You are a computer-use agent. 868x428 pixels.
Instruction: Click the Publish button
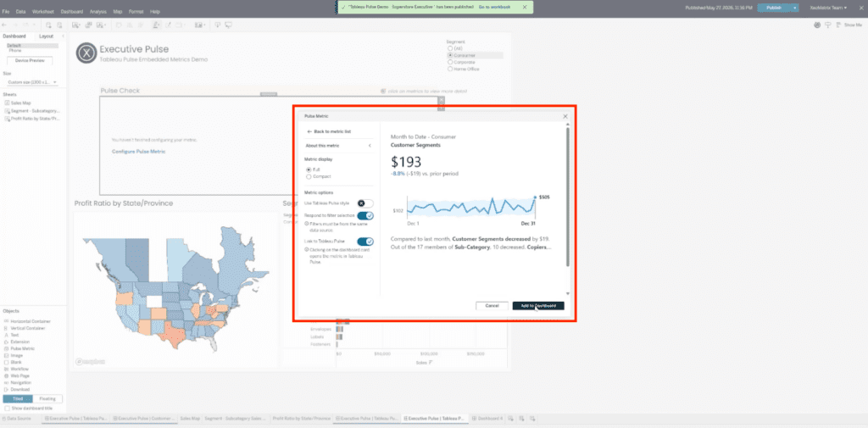(x=774, y=8)
